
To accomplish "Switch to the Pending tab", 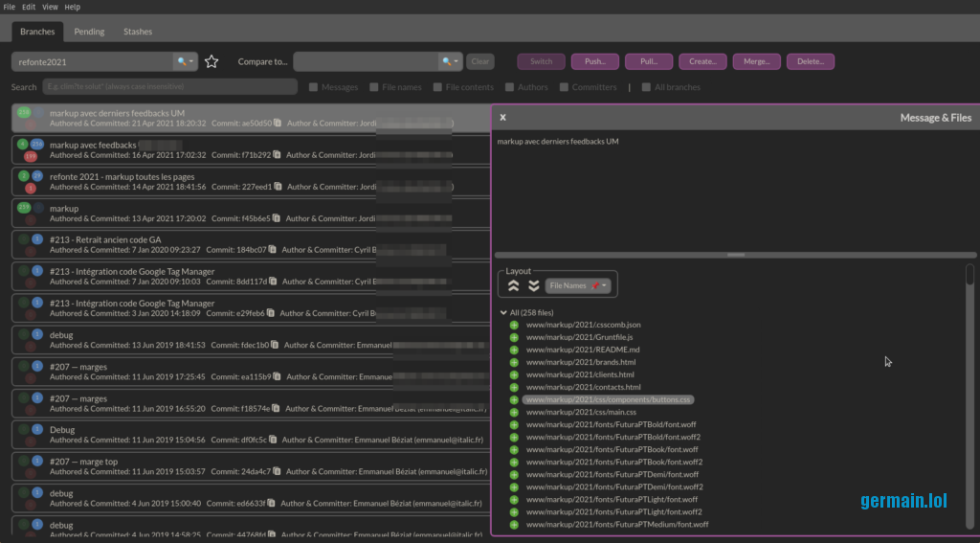I will 89,32.
